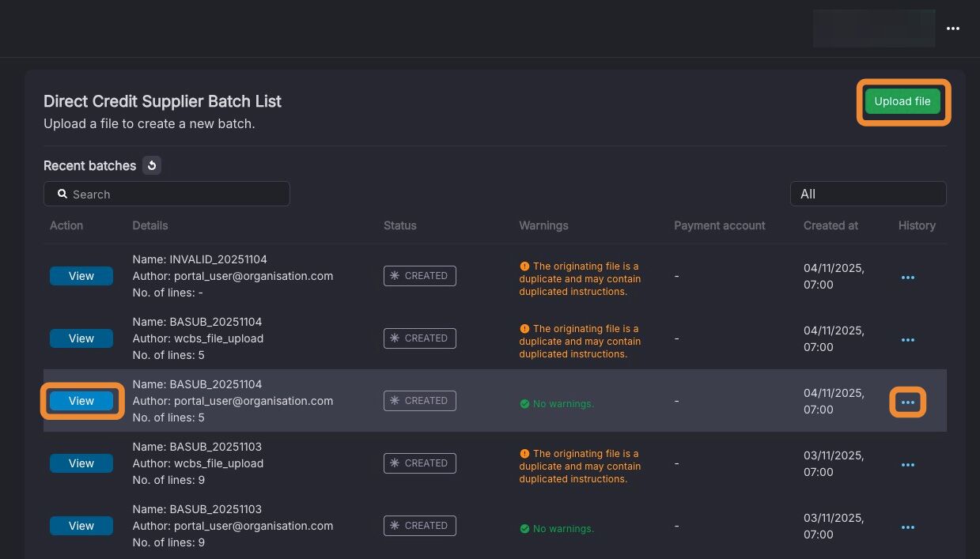Click Upload file button
980x559 pixels.
[x=902, y=101]
